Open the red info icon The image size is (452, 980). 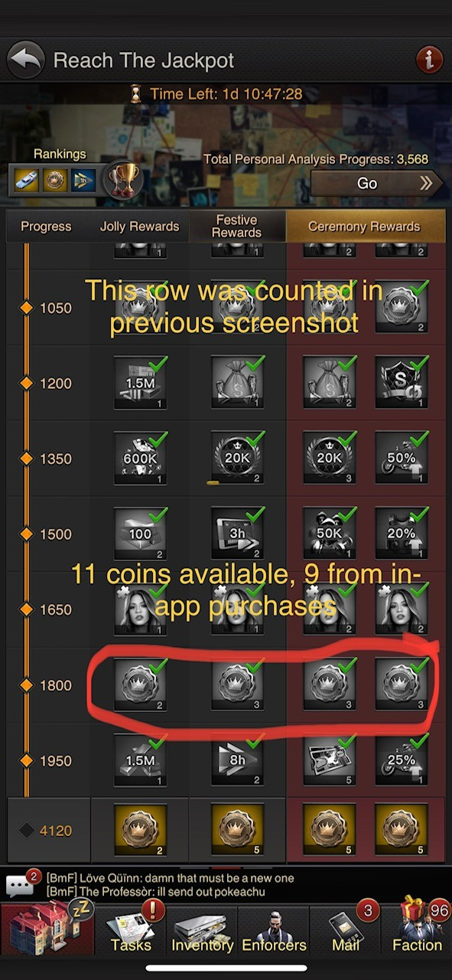point(429,60)
